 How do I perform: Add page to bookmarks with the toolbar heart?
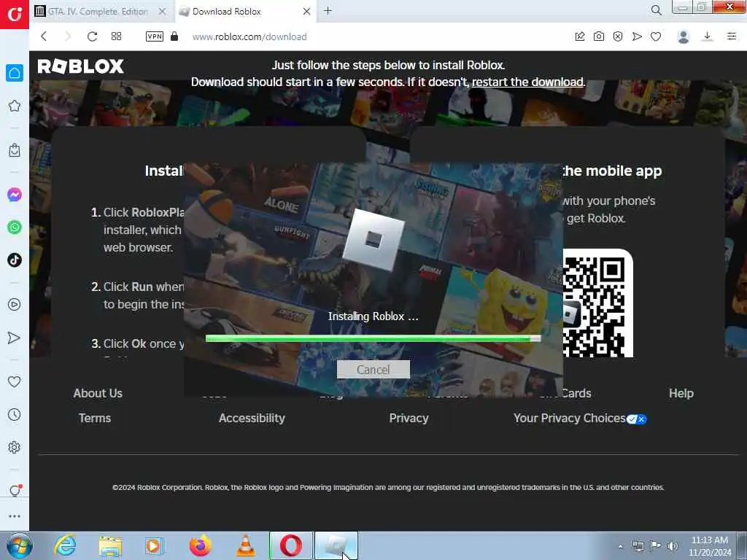(x=656, y=36)
